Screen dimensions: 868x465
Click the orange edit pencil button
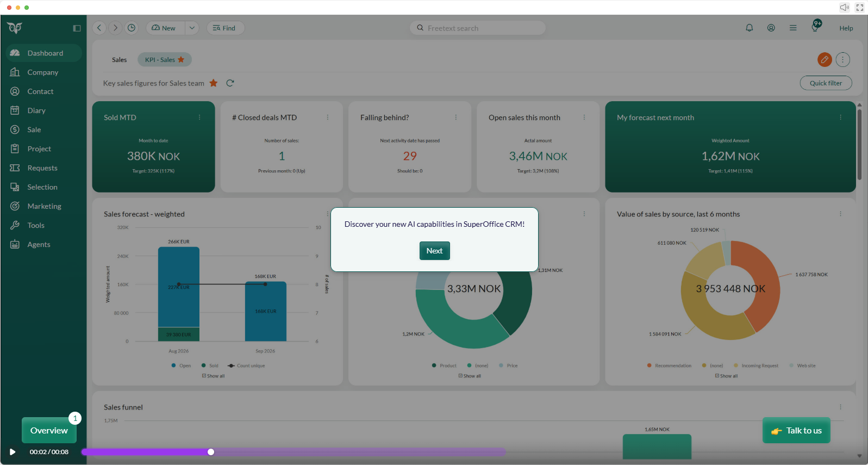[x=825, y=59]
